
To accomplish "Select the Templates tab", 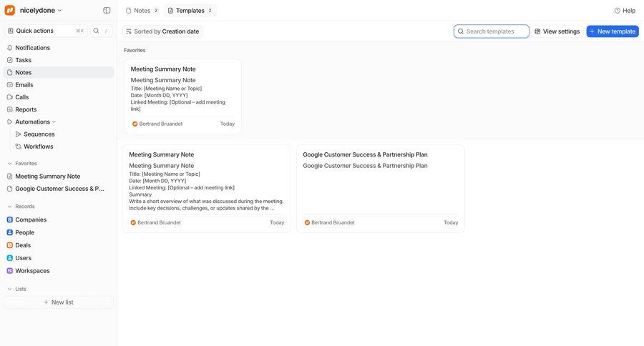I will (x=190, y=11).
